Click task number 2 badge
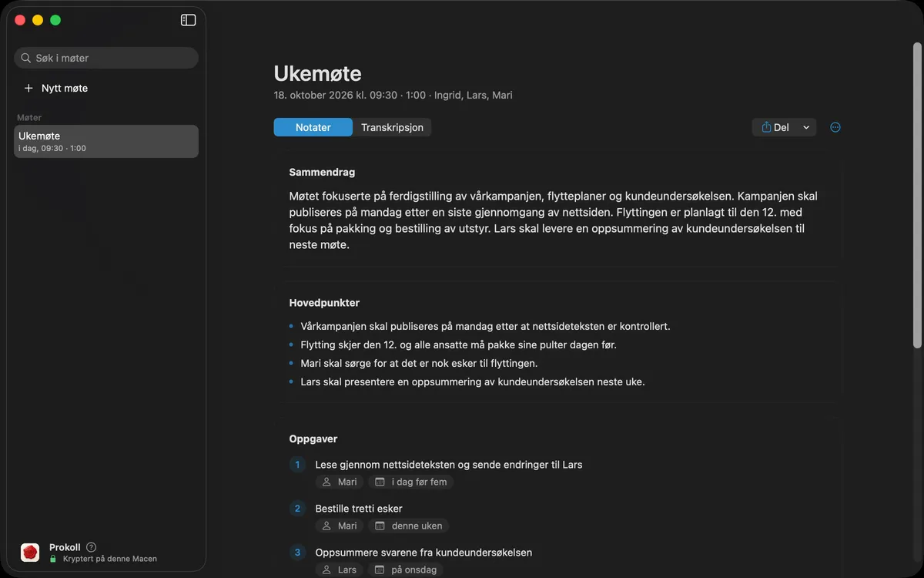Screen dimensions: 924x578 [297, 509]
